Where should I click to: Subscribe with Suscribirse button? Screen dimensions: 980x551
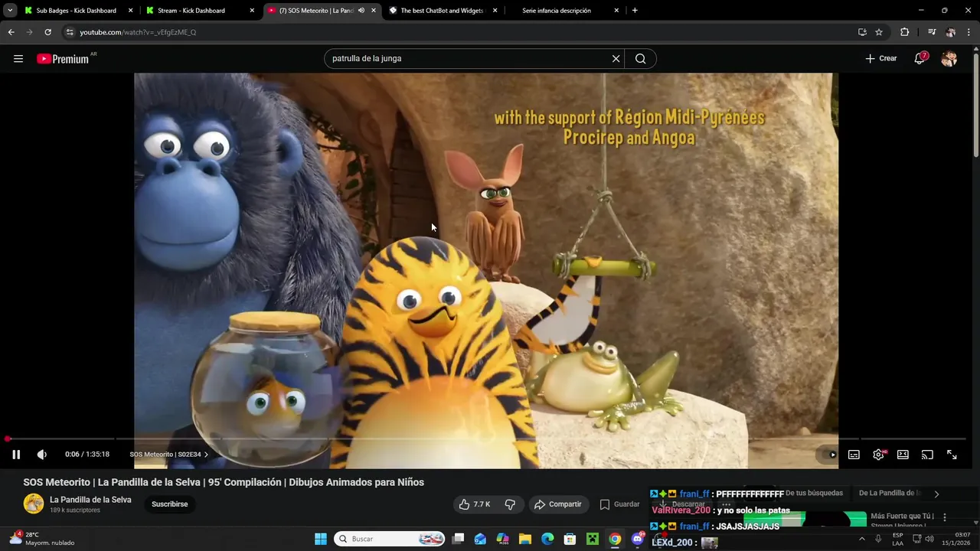point(169,504)
